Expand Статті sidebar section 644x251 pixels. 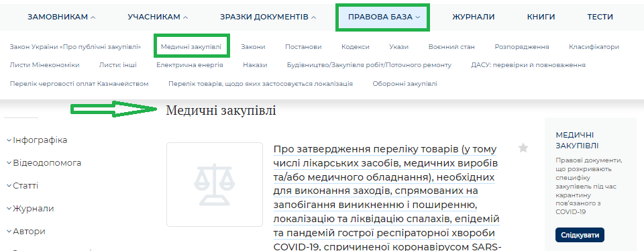coord(23,186)
